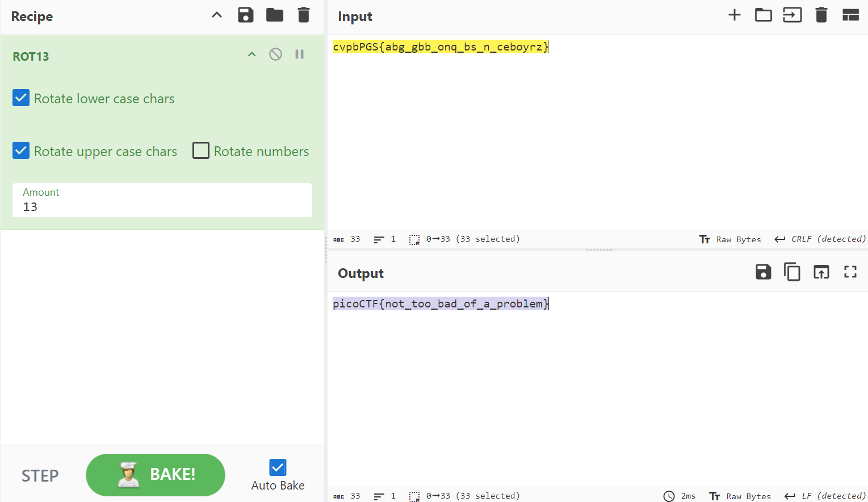Reset the pane layout

850,15
